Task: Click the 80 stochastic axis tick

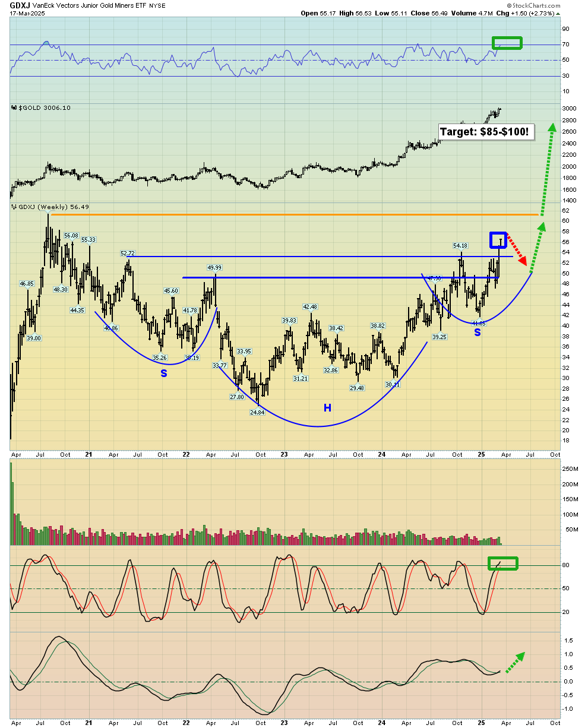Action: [567, 565]
